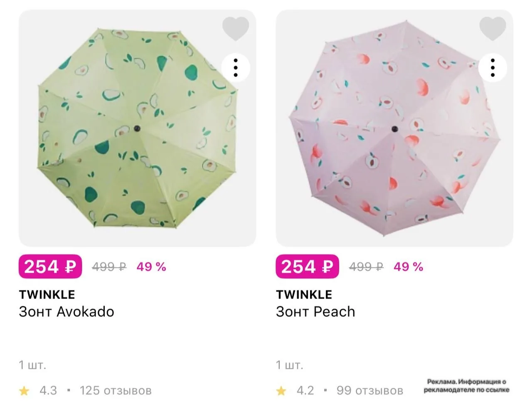532x404 pixels.
Task: View 125 отзывов for Avokado umbrella
Action: tap(116, 391)
